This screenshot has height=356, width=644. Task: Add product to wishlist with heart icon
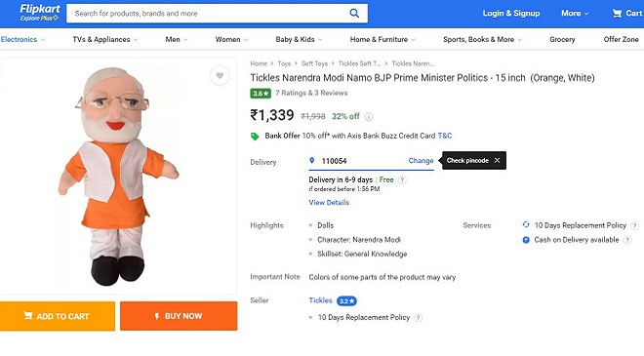220,75
